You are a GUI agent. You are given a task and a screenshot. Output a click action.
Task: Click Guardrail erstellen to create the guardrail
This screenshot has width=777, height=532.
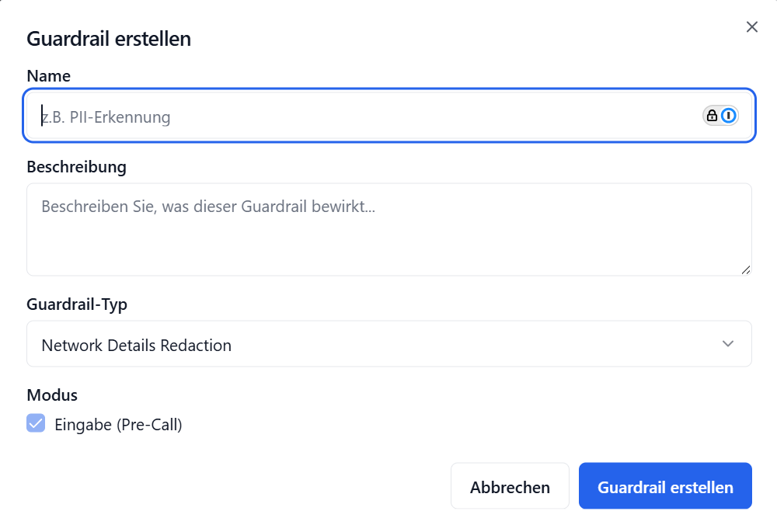665,485
